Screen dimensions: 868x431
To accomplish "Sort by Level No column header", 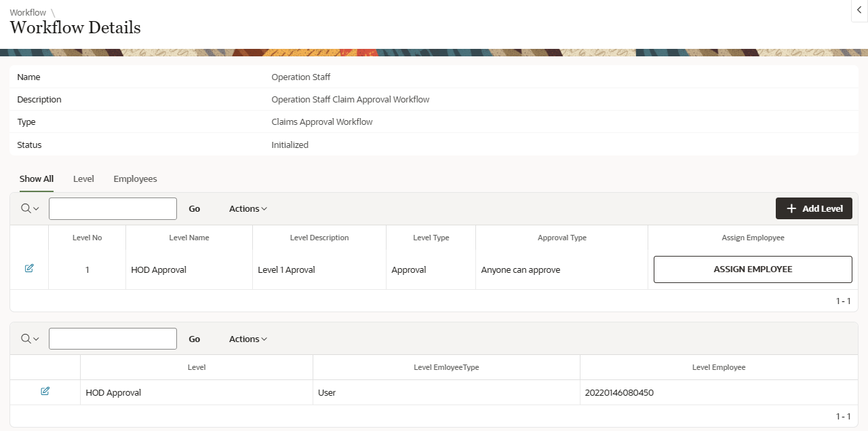I will coord(87,238).
